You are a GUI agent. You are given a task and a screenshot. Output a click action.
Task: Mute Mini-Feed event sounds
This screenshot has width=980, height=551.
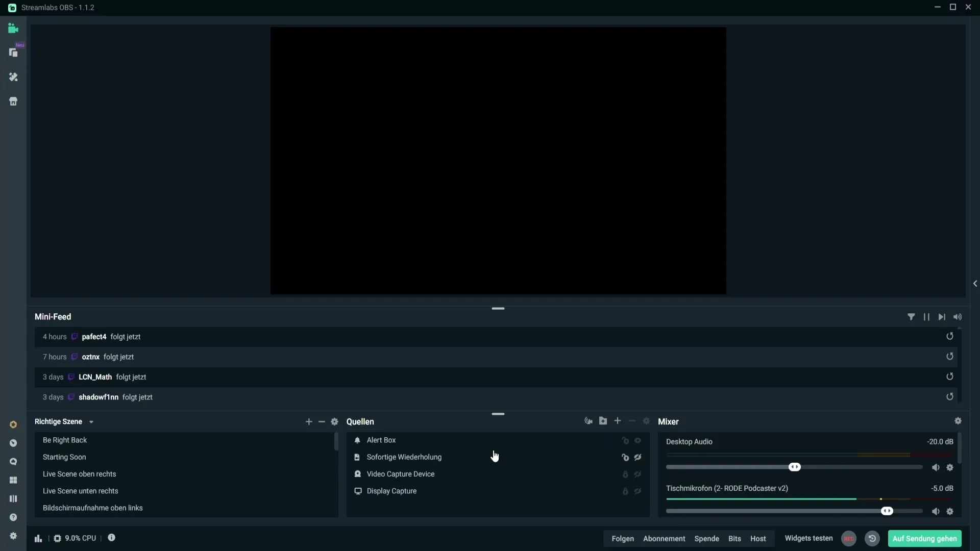pos(958,317)
